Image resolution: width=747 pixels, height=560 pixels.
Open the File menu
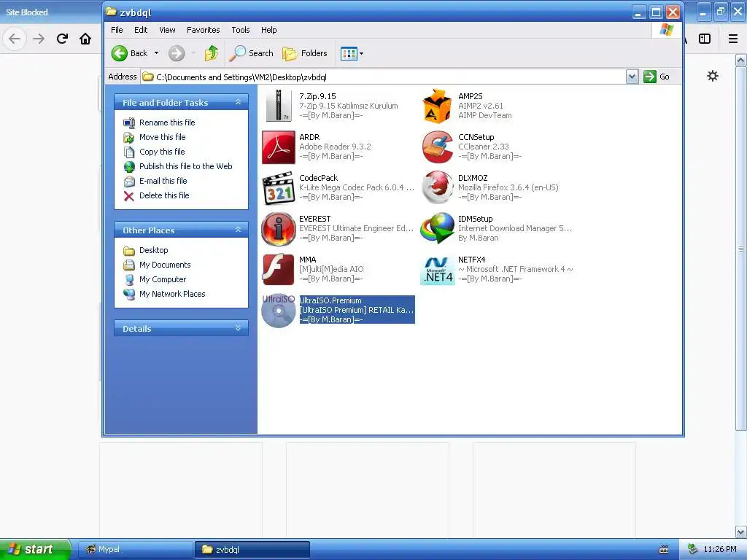point(117,30)
